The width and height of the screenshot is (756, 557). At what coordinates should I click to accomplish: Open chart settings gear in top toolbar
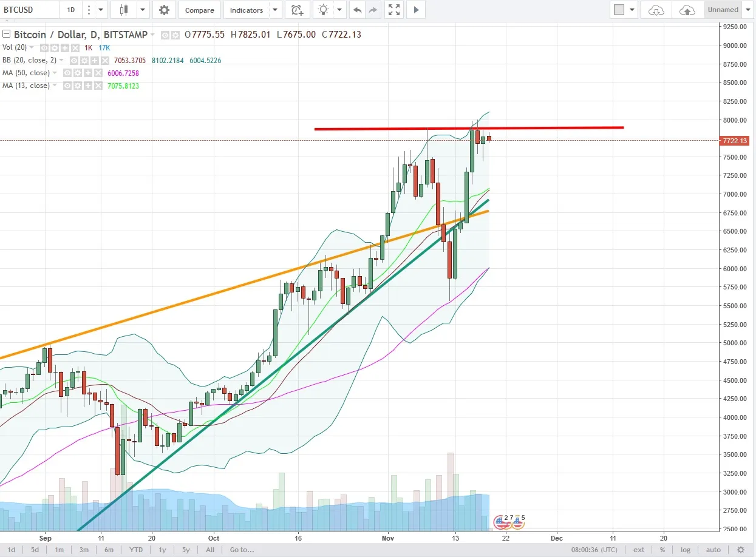tap(164, 10)
